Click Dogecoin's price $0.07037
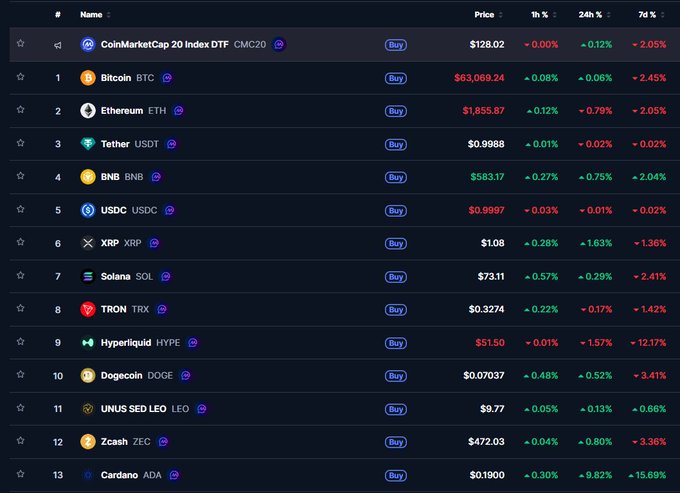680x493 pixels. 484,375
